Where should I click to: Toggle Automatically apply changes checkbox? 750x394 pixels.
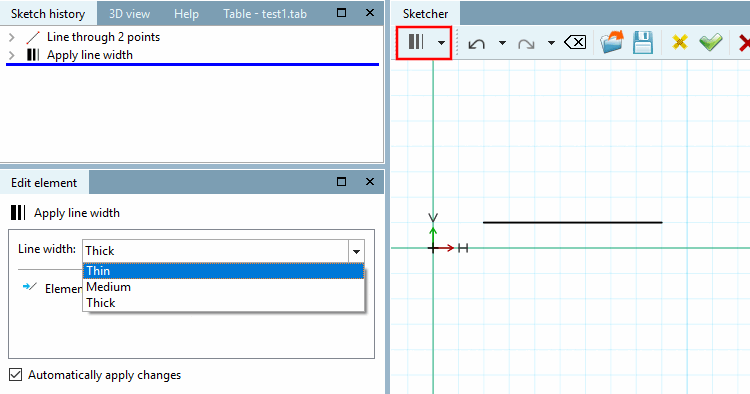click(x=16, y=374)
